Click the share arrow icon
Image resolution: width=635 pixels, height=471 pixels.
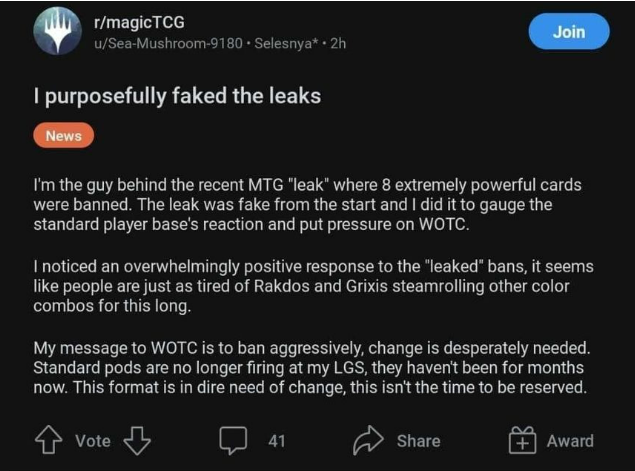[368, 440]
